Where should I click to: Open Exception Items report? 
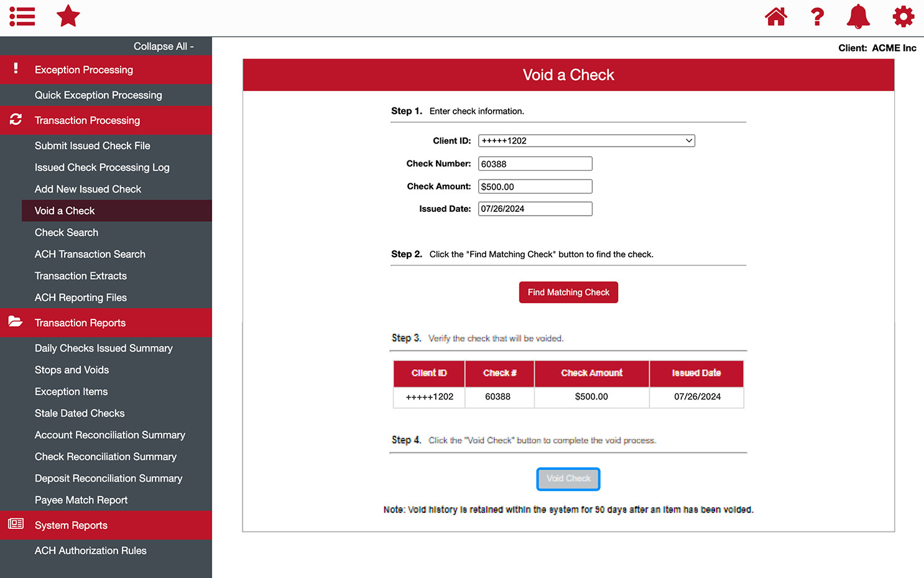(x=72, y=392)
